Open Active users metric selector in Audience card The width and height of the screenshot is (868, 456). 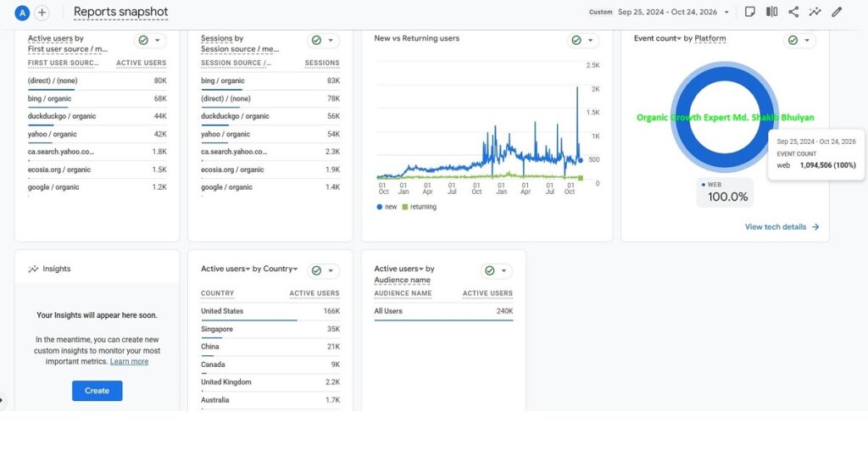pyautogui.click(x=398, y=269)
